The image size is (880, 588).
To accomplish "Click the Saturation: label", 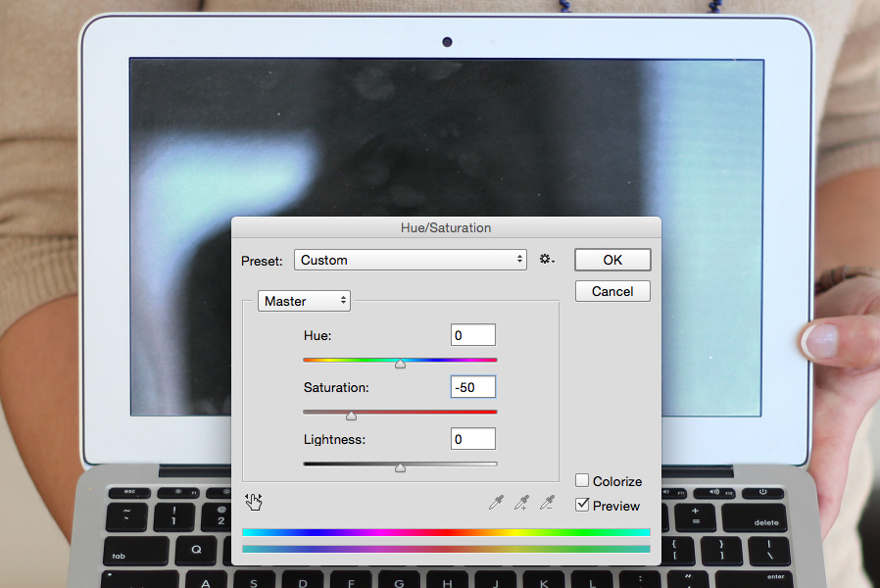I will (x=336, y=388).
